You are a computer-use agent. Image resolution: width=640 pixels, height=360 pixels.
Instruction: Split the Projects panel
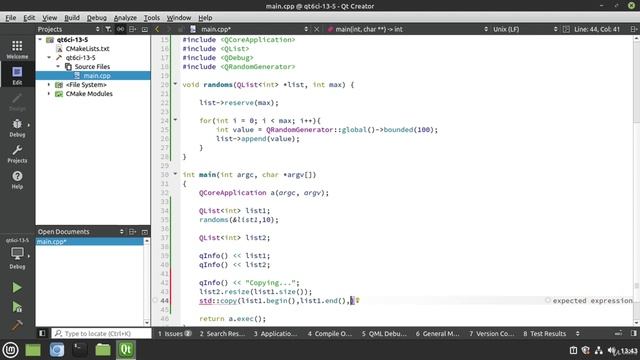[132, 29]
